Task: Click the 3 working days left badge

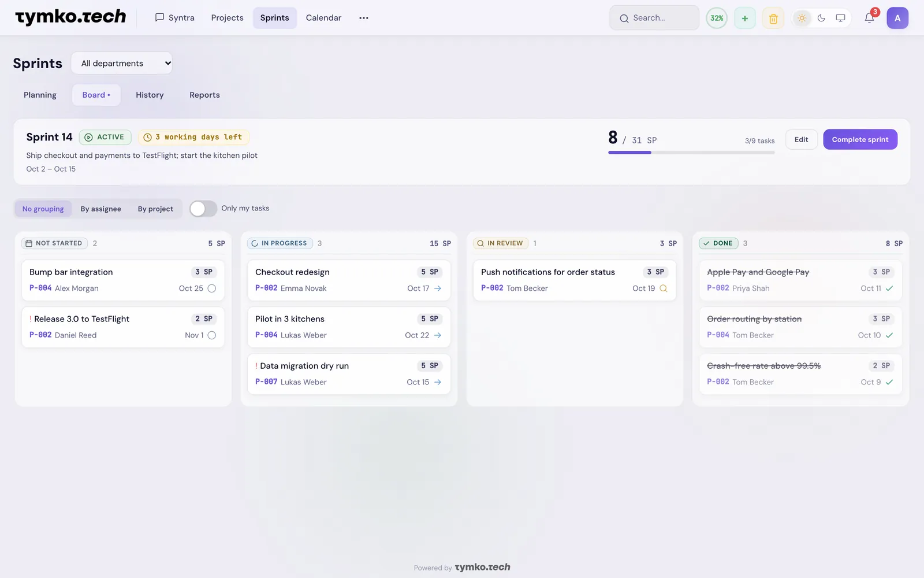Action: [x=193, y=137]
